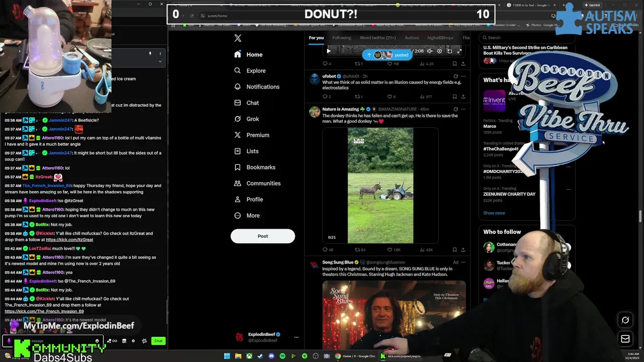Open Bookmarks in the X sidebar

click(255, 167)
